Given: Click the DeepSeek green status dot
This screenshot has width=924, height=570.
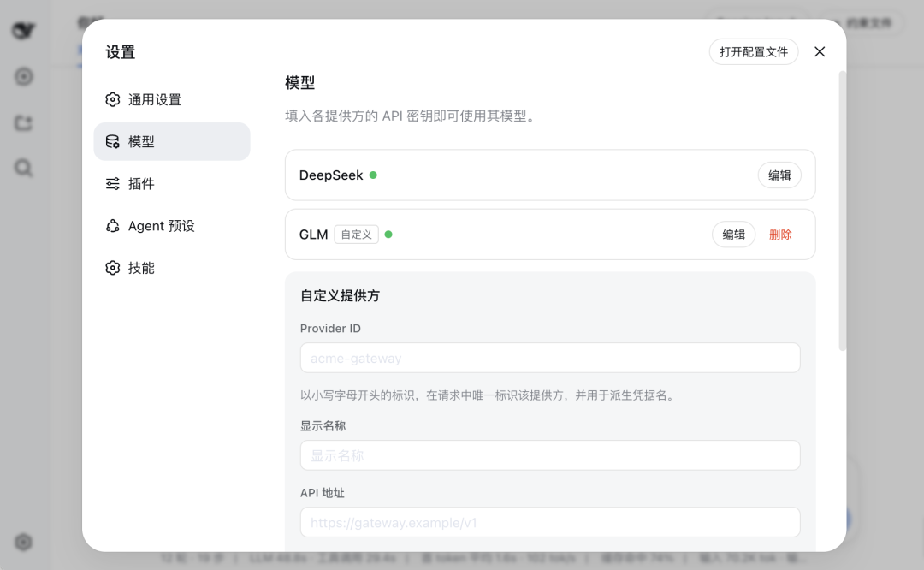Looking at the screenshot, I should (373, 175).
